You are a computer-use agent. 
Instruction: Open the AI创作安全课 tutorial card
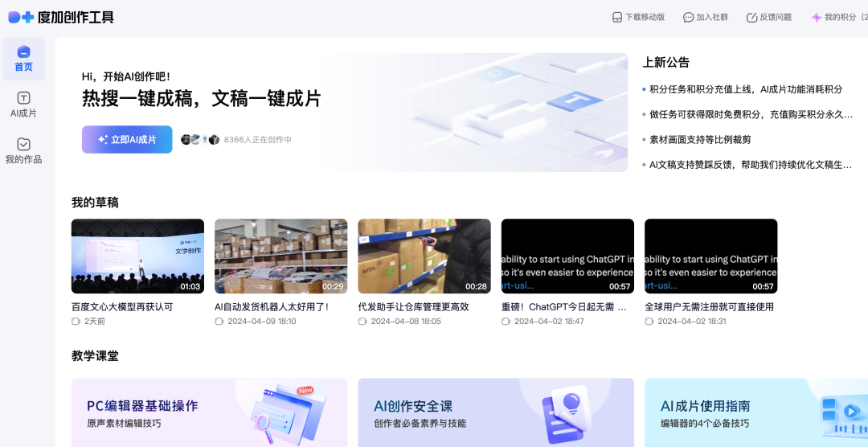click(x=496, y=412)
